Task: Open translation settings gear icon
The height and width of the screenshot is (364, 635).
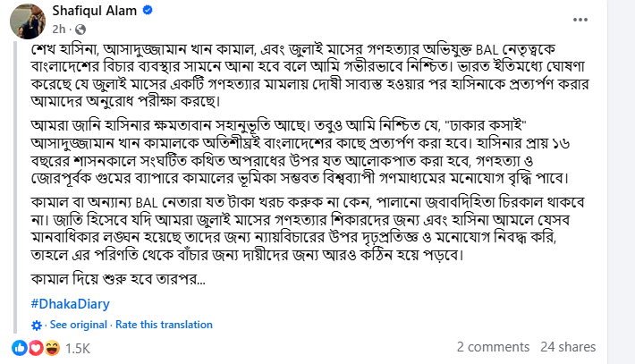Action: 36,324
